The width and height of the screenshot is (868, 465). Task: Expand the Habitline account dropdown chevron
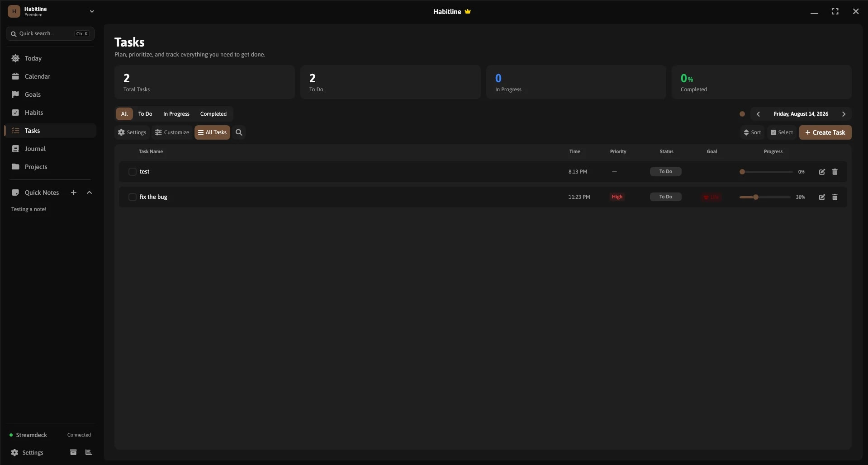(x=92, y=11)
